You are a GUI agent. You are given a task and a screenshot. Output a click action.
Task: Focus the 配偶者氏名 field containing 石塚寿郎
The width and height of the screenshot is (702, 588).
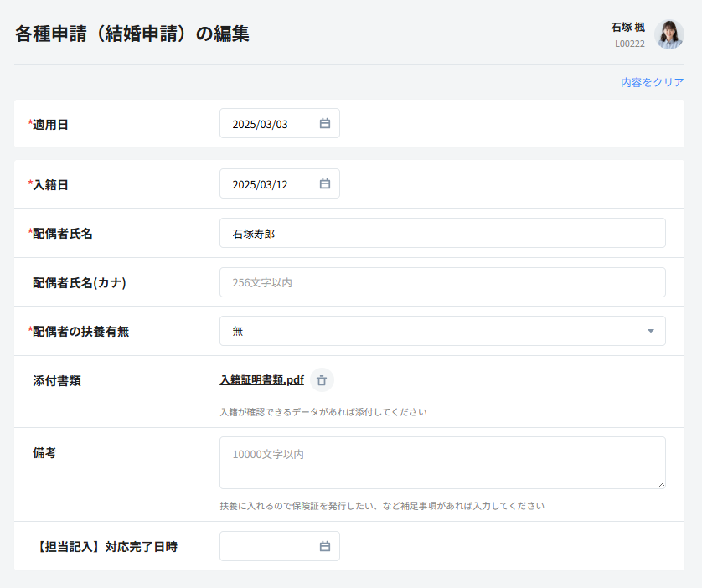pyautogui.click(x=442, y=234)
